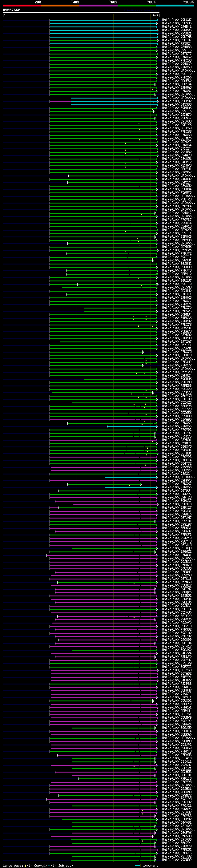Viewport: 197px width, 868px height.
Task: Select the UniRef100_C6TMC0 label
Action: (177, 139)
